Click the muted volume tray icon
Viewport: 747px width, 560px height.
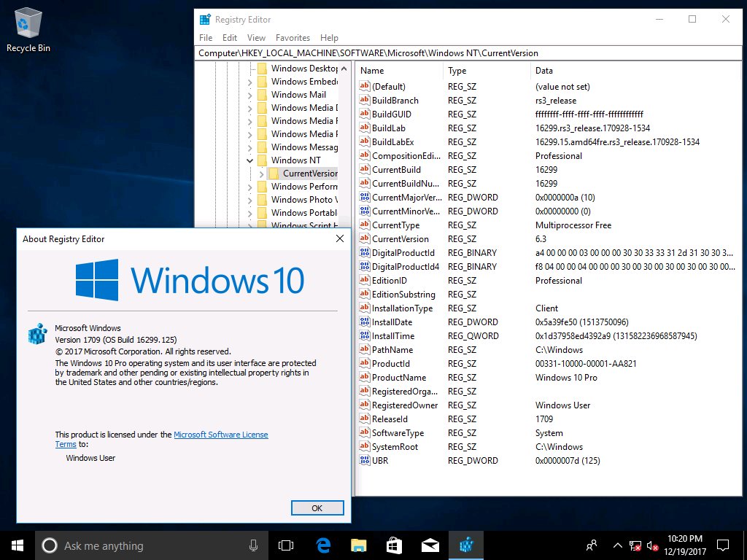(x=653, y=545)
